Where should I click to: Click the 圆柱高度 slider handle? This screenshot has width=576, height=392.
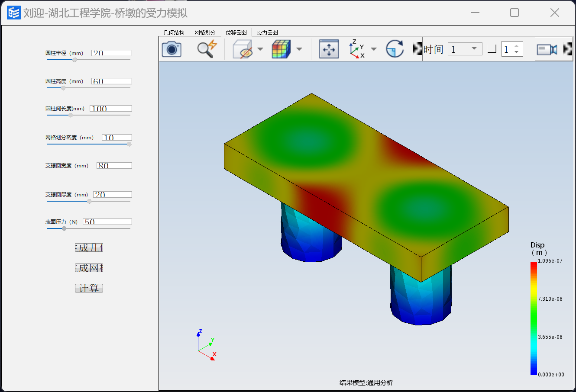[x=63, y=88]
